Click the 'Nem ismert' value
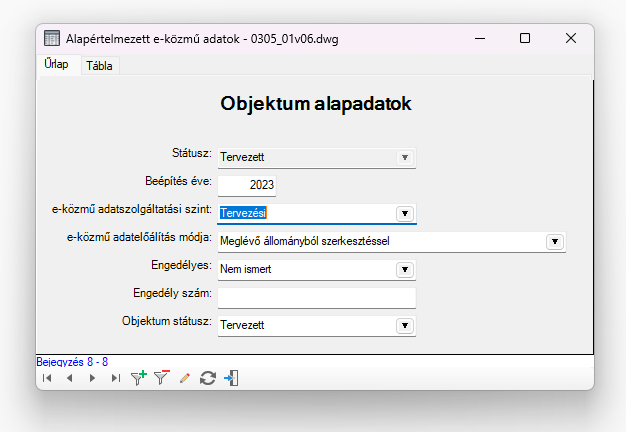 [x=246, y=269]
